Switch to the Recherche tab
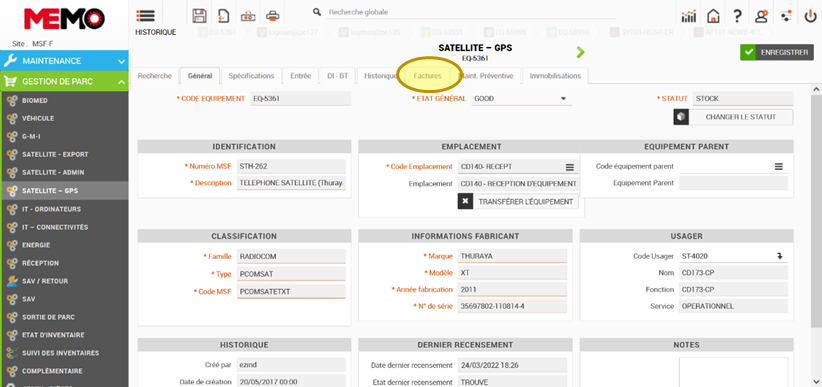This screenshot has width=822, height=387. pos(154,76)
